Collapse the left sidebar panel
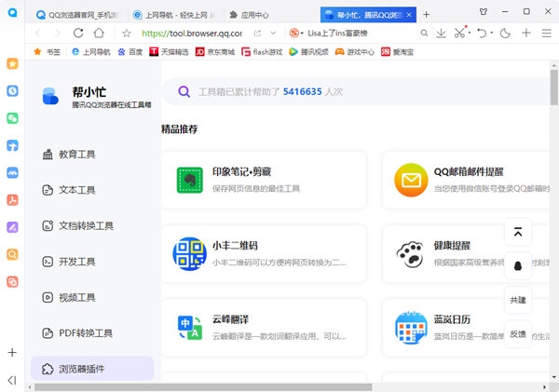559x392 pixels. point(12,380)
